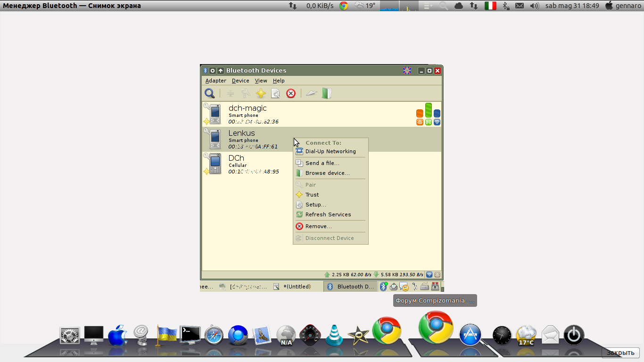Choose Dial-Up Networking from context menu
The height and width of the screenshot is (362, 644).
(330, 151)
